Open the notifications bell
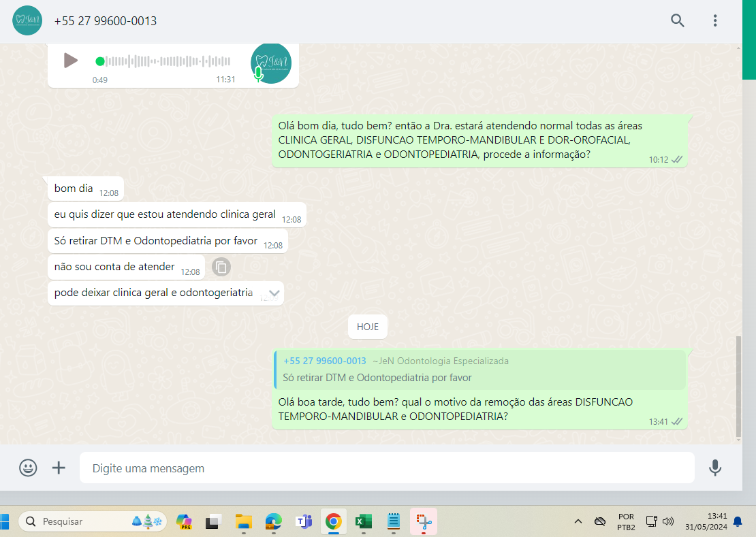This screenshot has width=756, height=537. click(738, 521)
